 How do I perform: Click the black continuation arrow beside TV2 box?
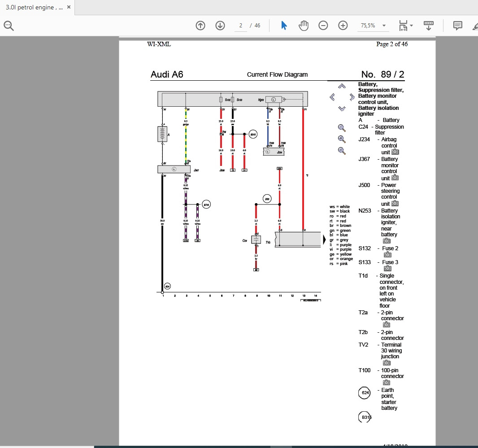point(324,240)
